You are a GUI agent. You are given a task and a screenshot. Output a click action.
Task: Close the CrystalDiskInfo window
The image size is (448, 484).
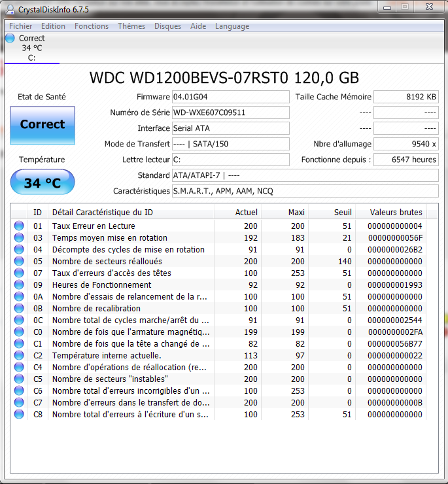click(430, 7)
